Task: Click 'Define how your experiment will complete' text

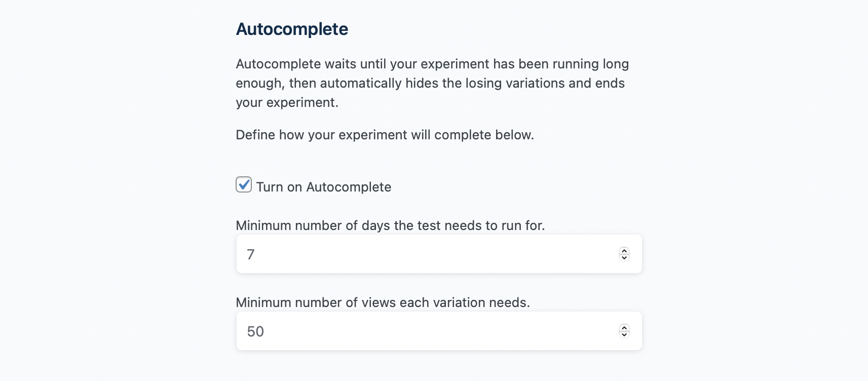Action: pyautogui.click(x=385, y=135)
